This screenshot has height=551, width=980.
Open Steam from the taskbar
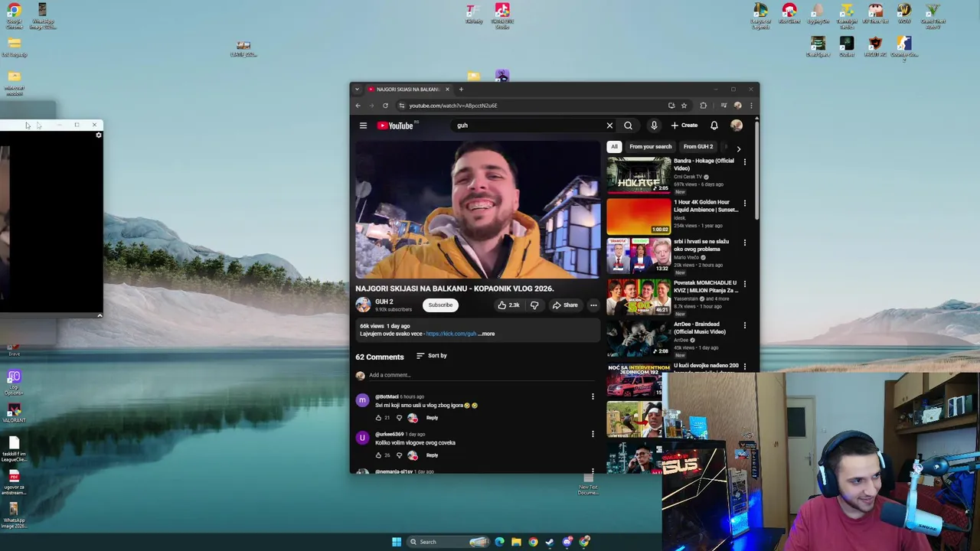[550, 542]
